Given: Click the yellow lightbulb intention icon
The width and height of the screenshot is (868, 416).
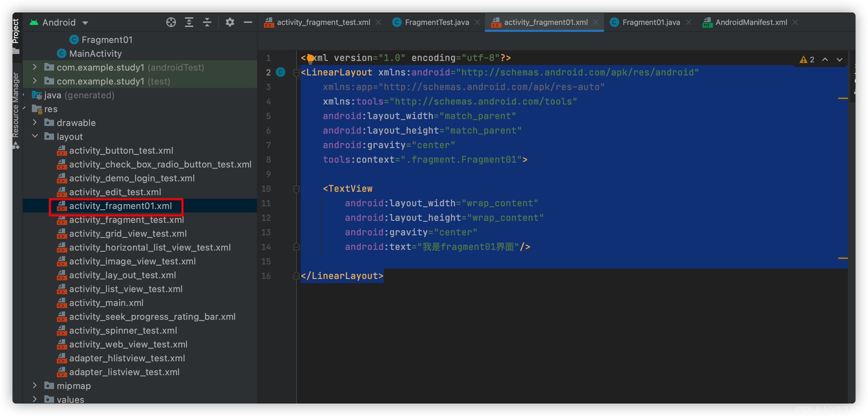Looking at the screenshot, I should [310, 58].
